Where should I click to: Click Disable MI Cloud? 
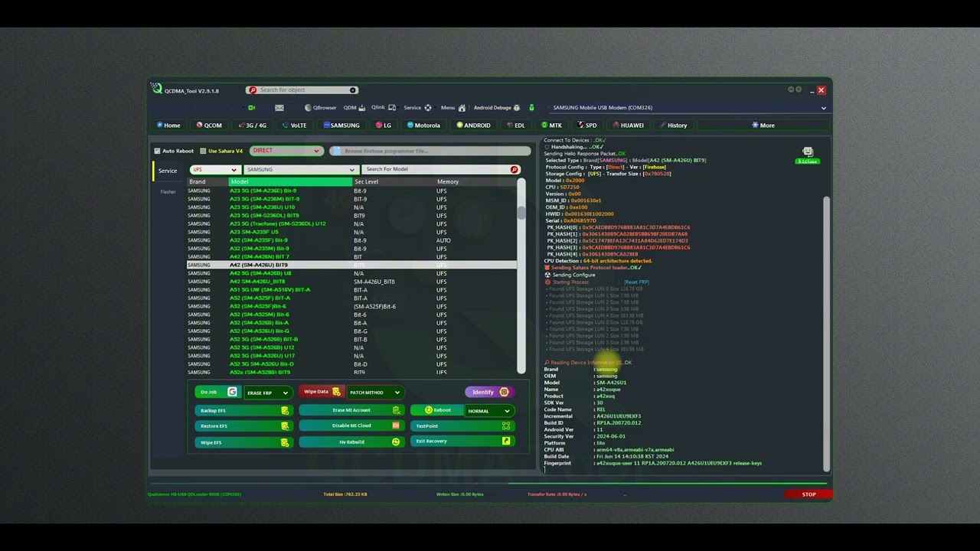pyautogui.click(x=351, y=425)
